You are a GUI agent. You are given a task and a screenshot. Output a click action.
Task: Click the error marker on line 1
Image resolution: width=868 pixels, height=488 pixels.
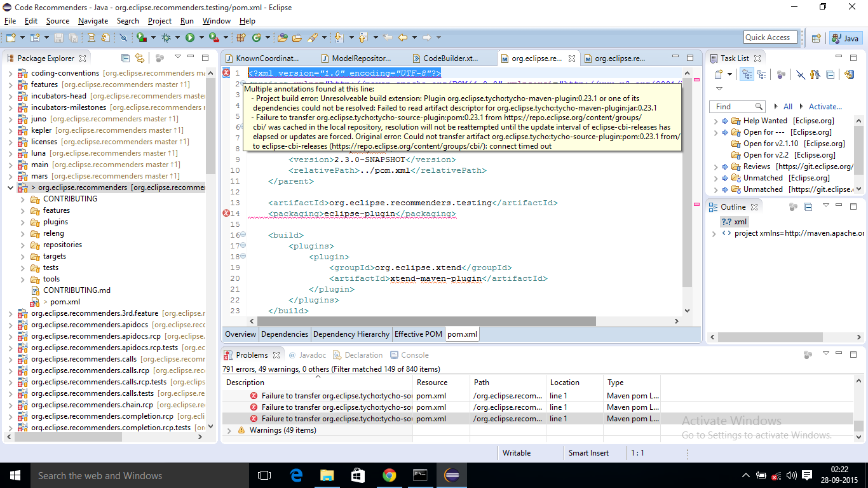click(x=226, y=73)
